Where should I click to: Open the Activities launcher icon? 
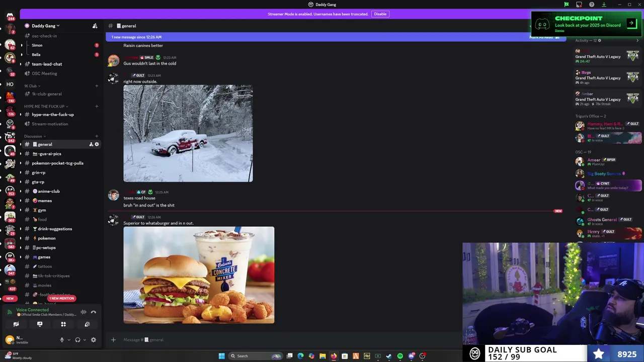pyautogui.click(x=63, y=324)
